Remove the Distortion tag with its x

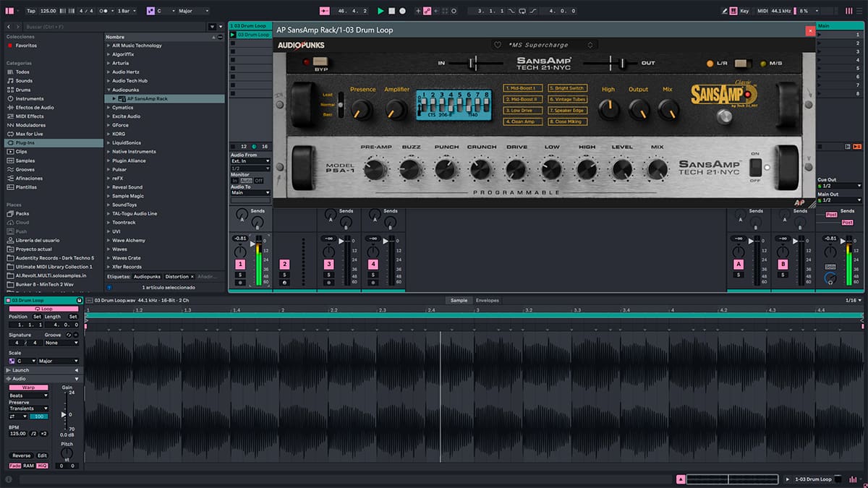(x=192, y=276)
